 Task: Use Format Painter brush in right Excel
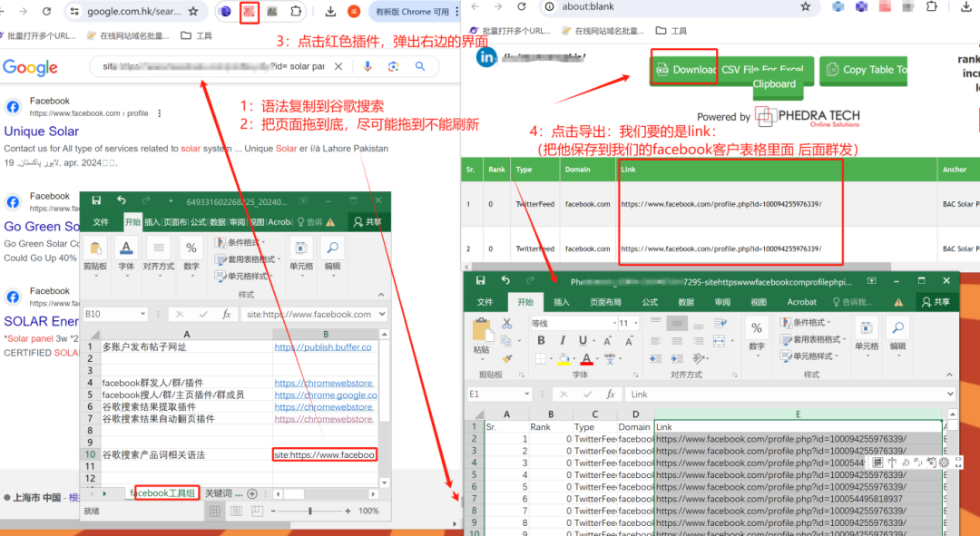(x=507, y=358)
